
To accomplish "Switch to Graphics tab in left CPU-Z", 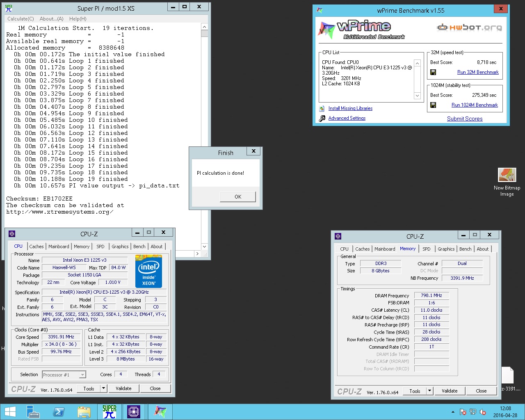I will point(120,247).
